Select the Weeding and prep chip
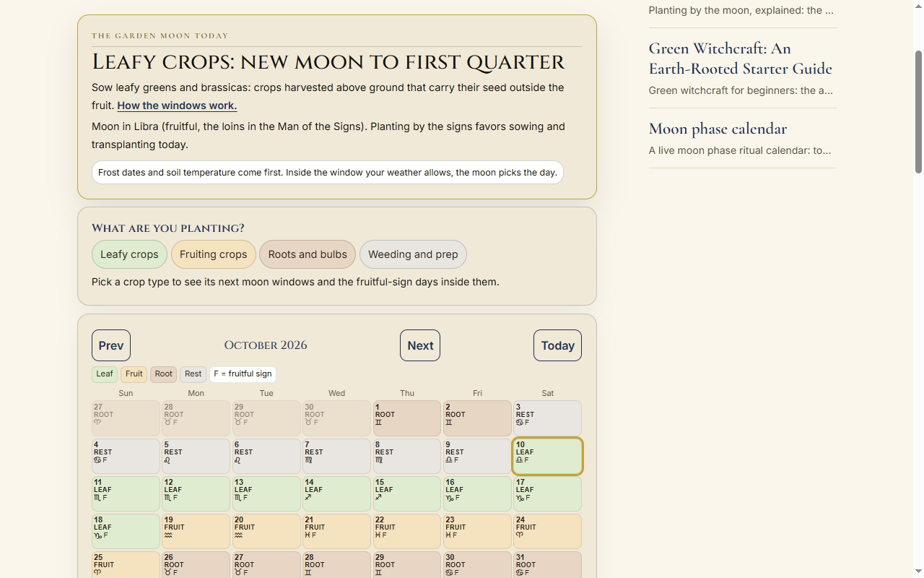 coord(413,254)
